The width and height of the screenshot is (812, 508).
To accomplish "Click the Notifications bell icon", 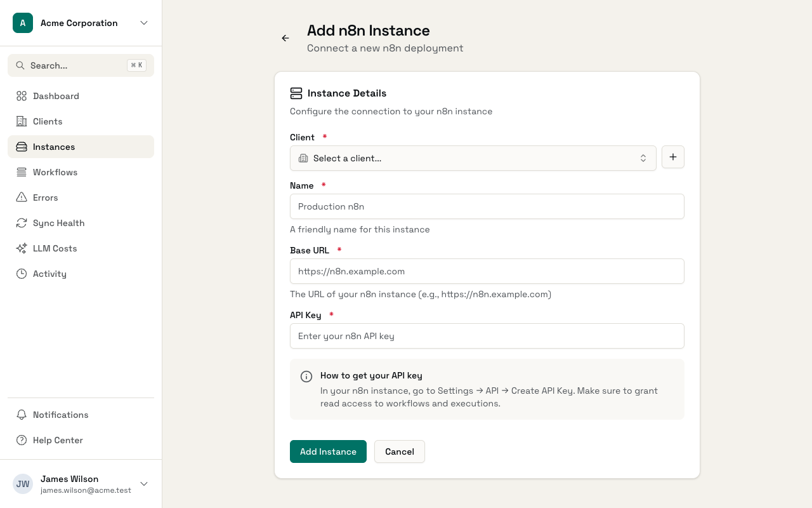I will click(21, 415).
